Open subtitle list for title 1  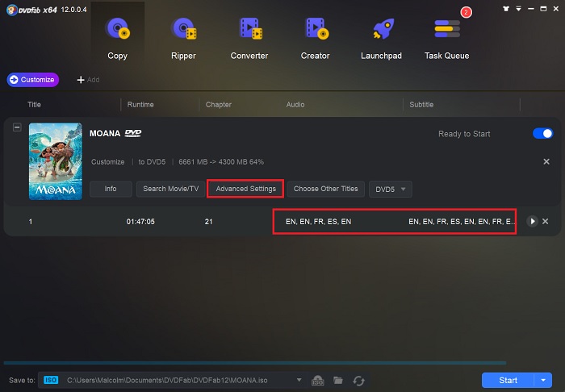click(x=461, y=222)
